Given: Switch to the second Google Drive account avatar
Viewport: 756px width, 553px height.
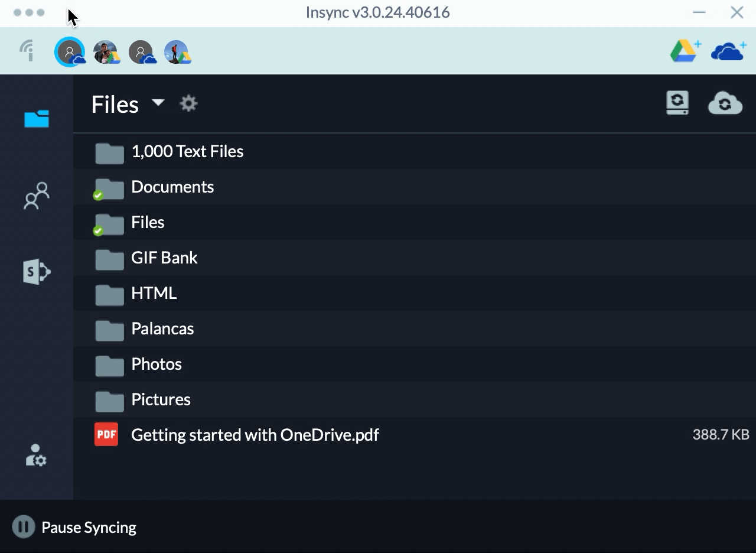Looking at the screenshot, I should click(106, 52).
